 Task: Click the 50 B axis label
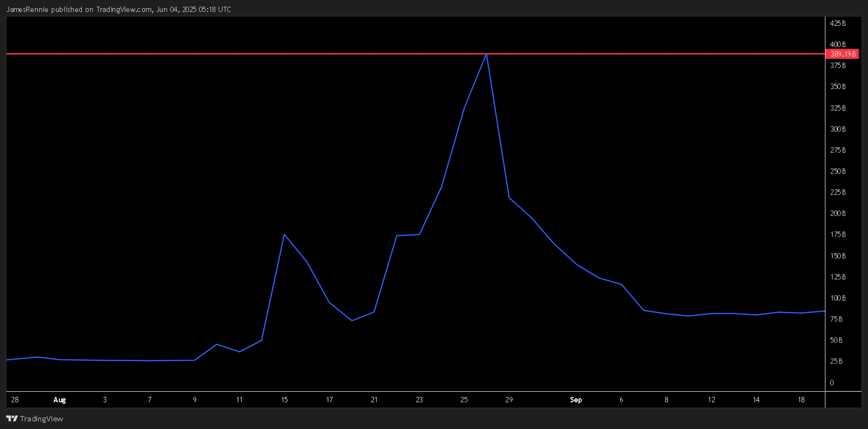pyautogui.click(x=836, y=340)
